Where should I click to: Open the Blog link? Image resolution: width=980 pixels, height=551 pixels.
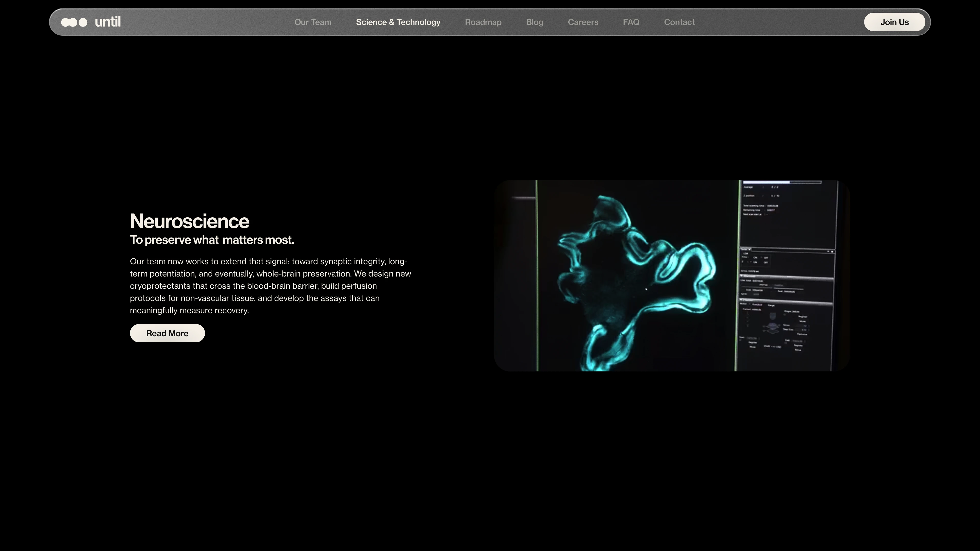pyautogui.click(x=534, y=22)
